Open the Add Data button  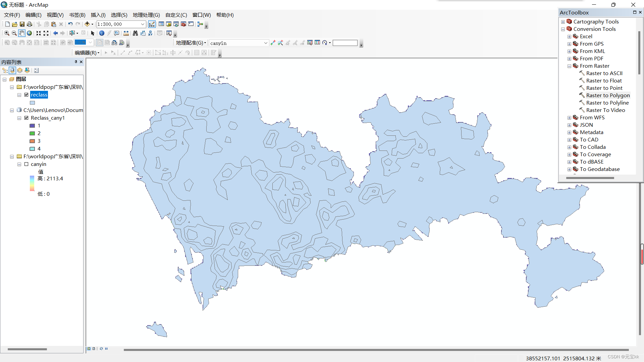tap(87, 24)
